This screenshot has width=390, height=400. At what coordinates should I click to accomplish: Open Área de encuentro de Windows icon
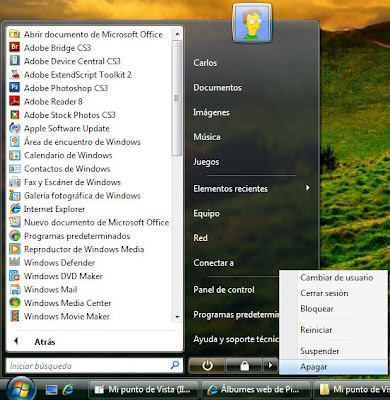15,142
